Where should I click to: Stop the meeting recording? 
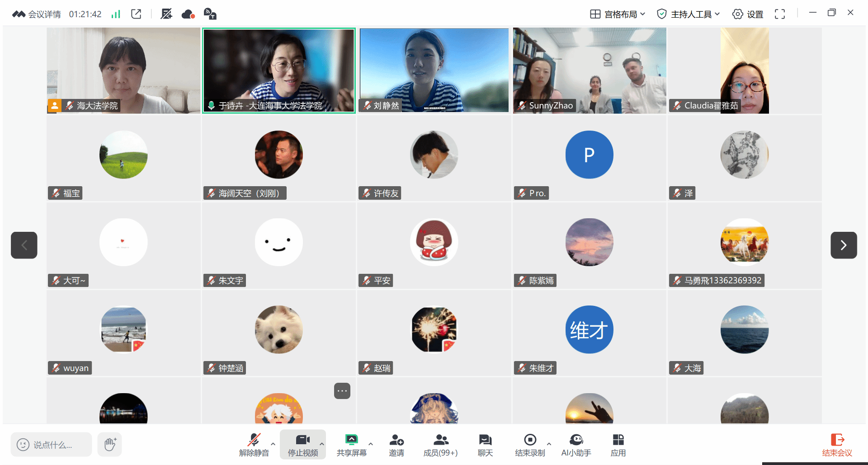click(x=530, y=445)
